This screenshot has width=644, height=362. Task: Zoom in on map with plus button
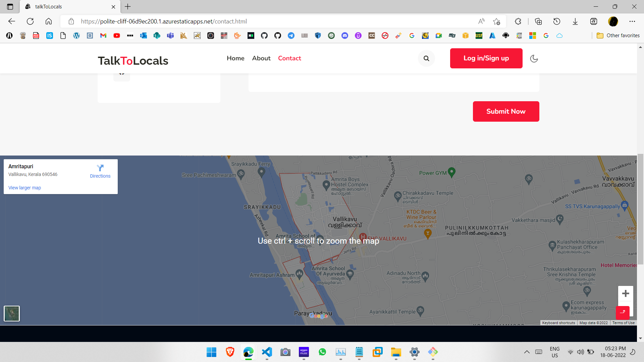coord(626,294)
